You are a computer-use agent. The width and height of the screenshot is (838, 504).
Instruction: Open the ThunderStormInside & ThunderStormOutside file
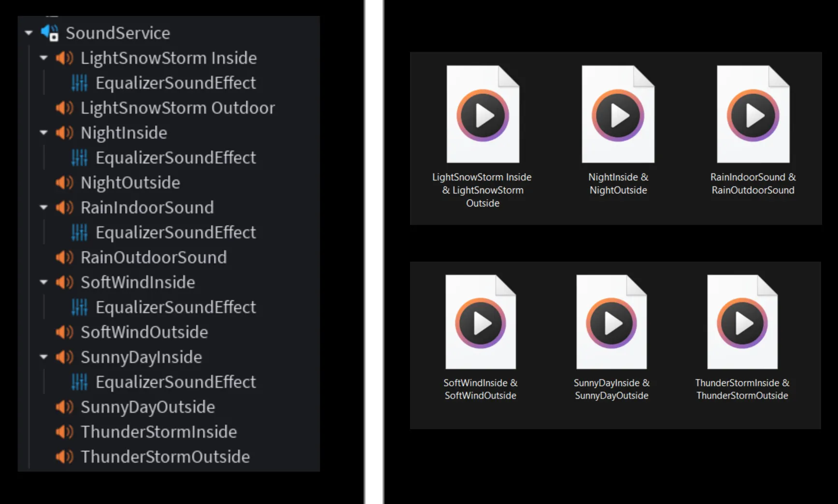coord(742,323)
